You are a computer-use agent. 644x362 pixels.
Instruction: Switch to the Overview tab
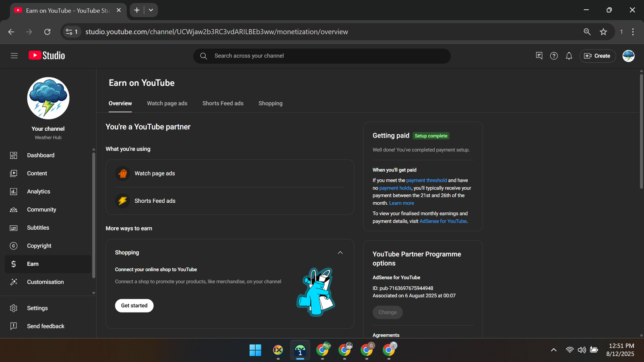point(120,103)
